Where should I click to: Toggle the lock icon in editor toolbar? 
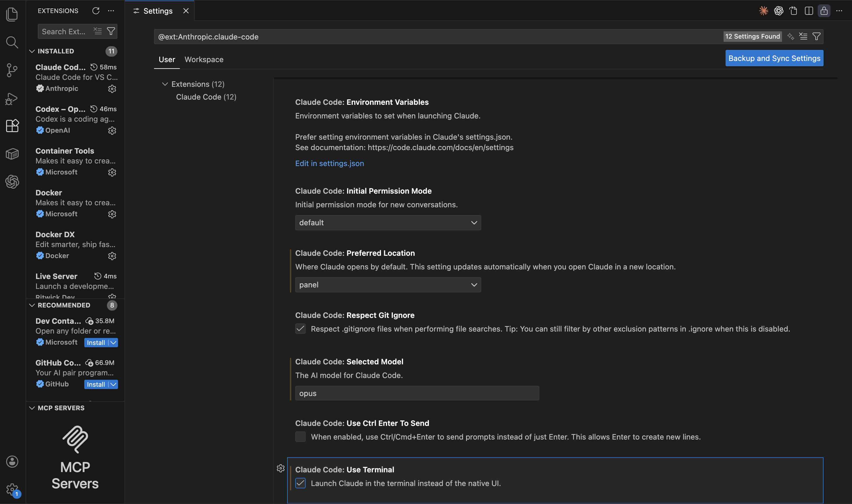pos(824,10)
